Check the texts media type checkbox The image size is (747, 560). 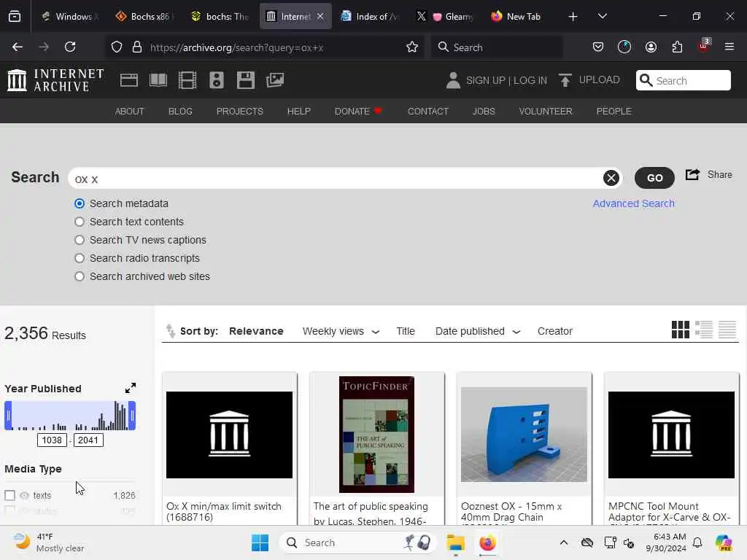(x=10, y=495)
